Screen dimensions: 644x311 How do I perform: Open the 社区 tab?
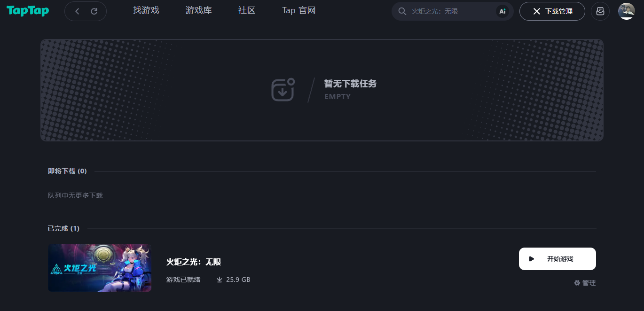pyautogui.click(x=247, y=10)
